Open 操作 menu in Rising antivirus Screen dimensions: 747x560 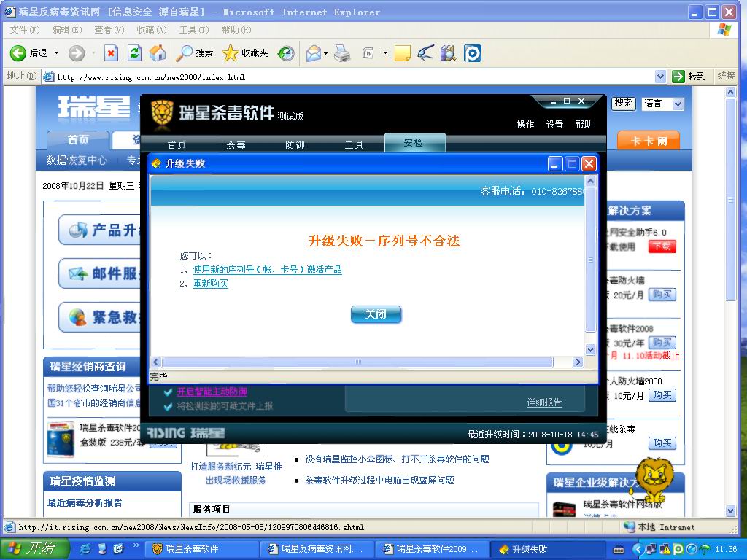coord(525,124)
